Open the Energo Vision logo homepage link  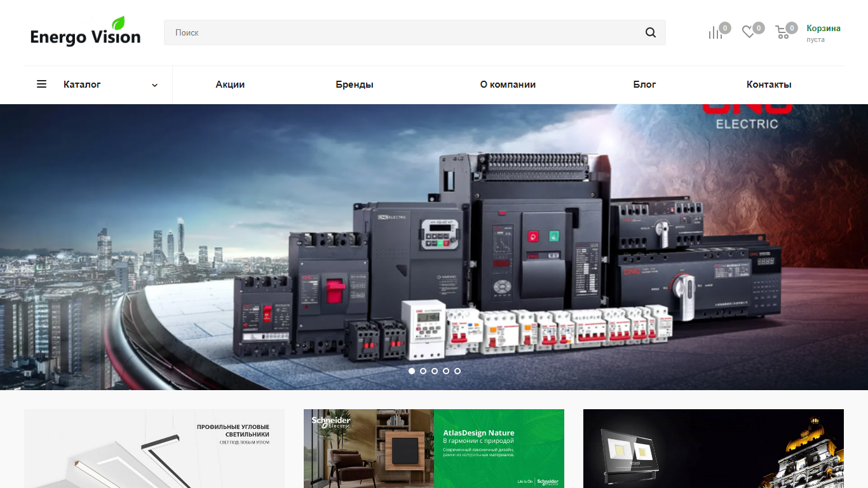pyautogui.click(x=86, y=32)
